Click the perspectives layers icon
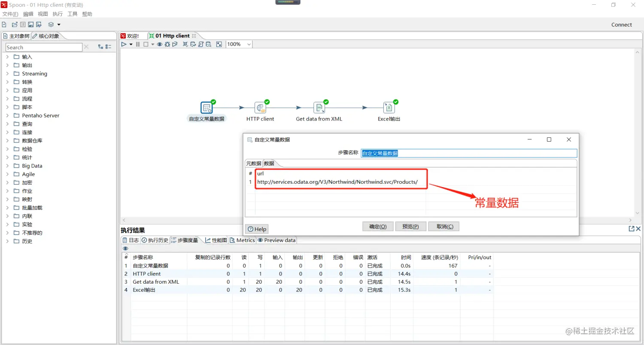Viewport: 644px width, 345px height. click(51, 24)
